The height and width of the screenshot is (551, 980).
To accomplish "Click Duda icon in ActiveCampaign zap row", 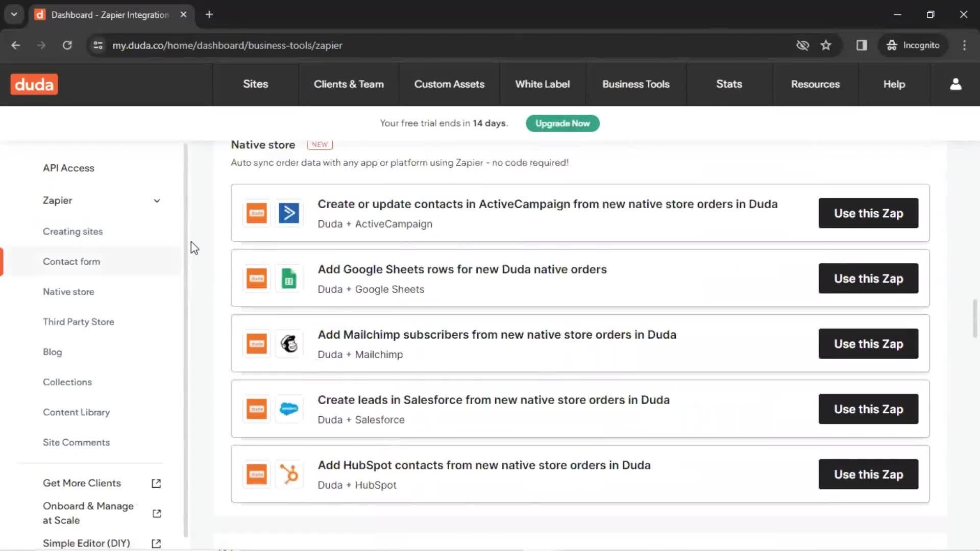I will click(x=257, y=213).
